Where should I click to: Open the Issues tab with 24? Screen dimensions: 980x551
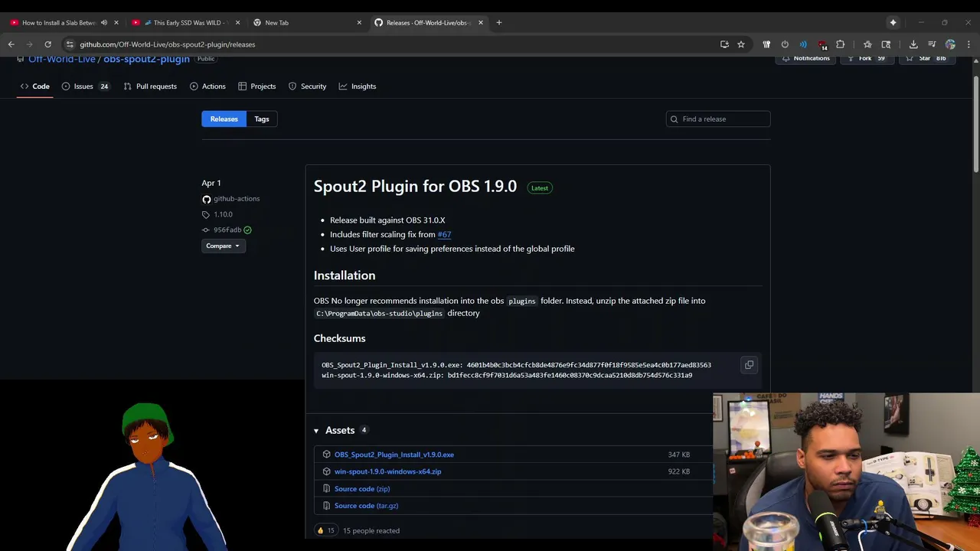[x=85, y=86]
